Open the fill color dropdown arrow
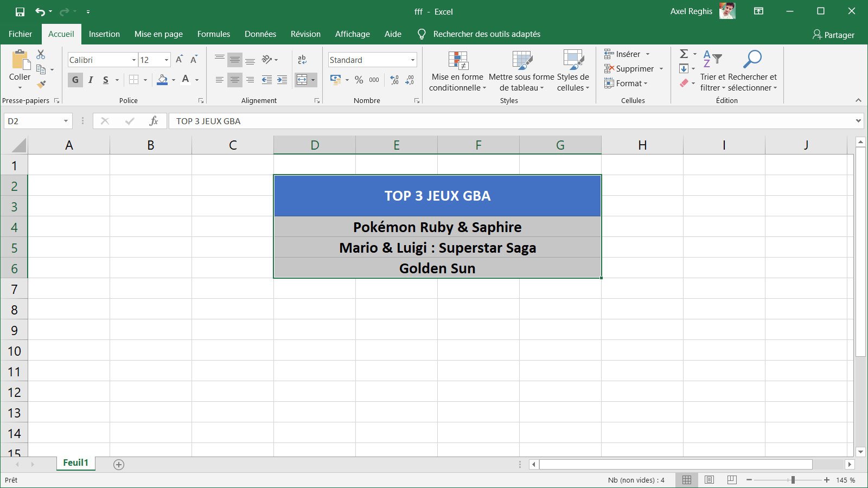This screenshot has height=488, width=868. [173, 80]
